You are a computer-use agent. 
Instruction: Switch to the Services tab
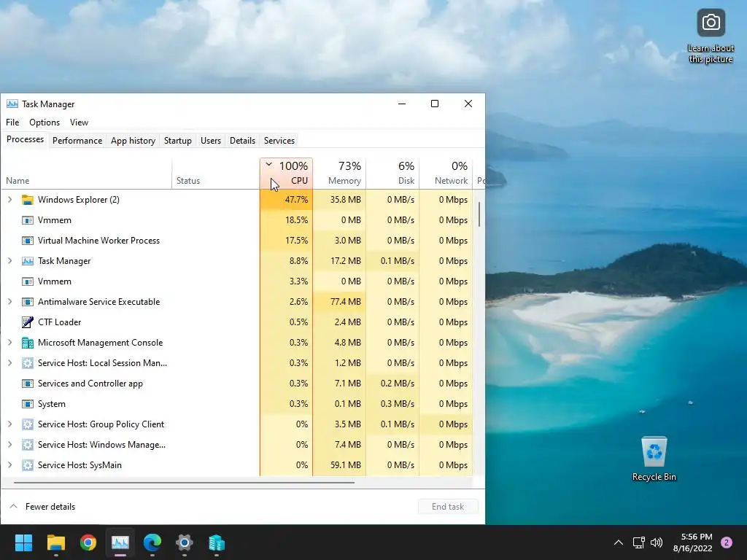coord(279,141)
